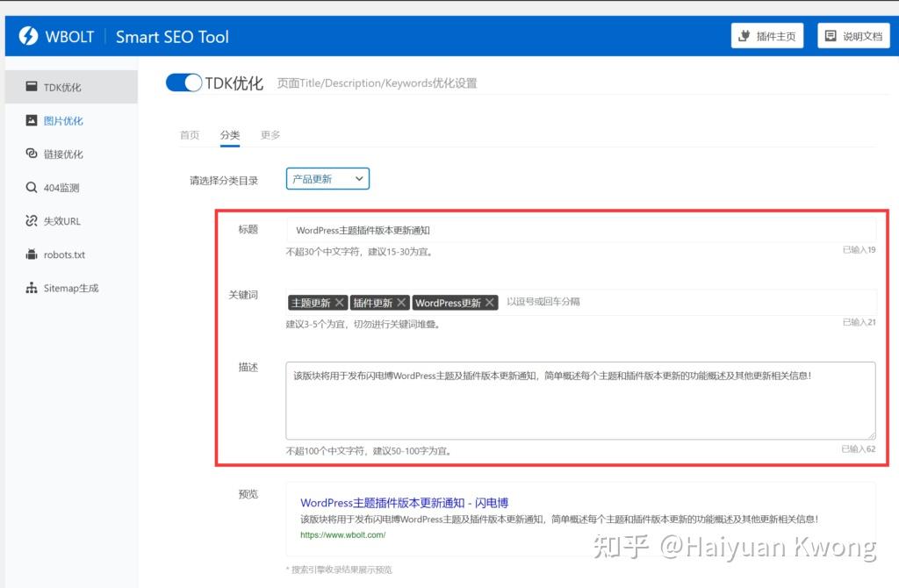Remove the 插件更新 keyword tag
Viewport: 899px width, 588px height.
click(x=401, y=302)
